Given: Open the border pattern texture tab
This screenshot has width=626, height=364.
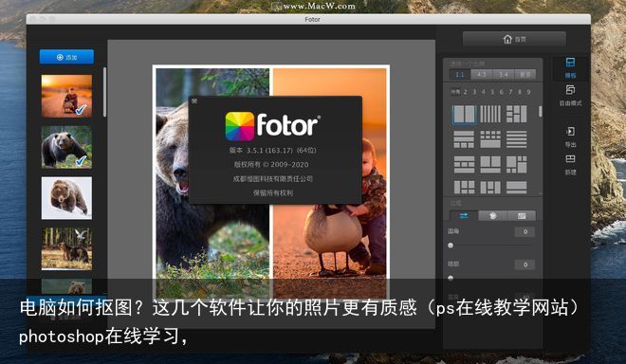Looking at the screenshot, I should click(522, 216).
